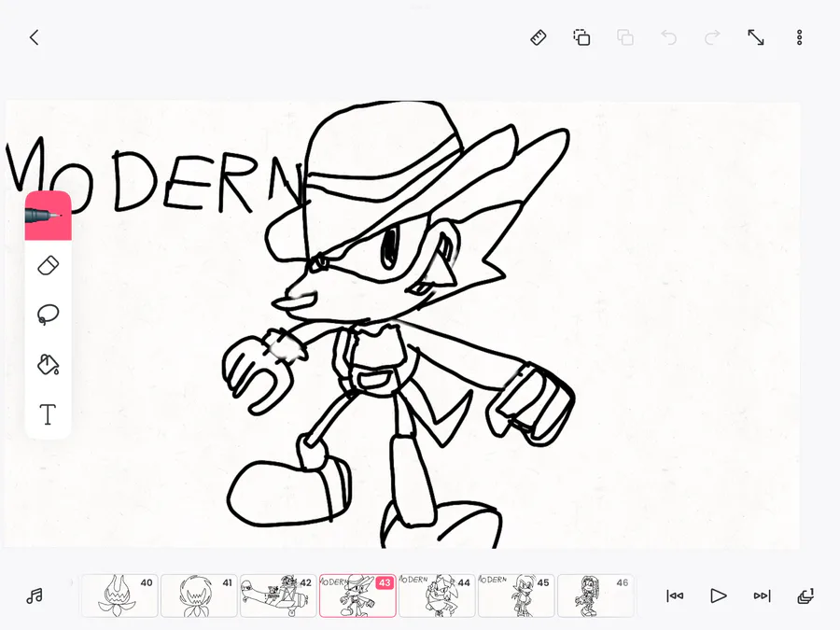This screenshot has width=840, height=630.
Task: Open the three-dot more options menu
Action: 799,37
